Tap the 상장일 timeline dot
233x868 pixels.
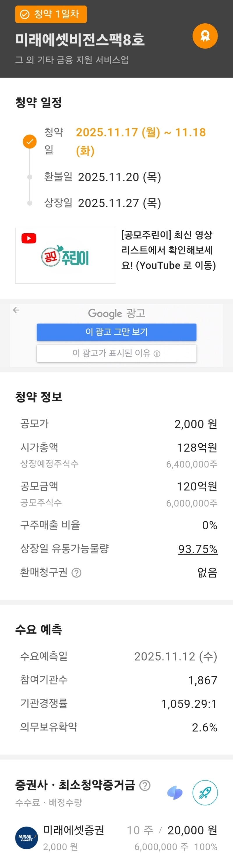30,203
